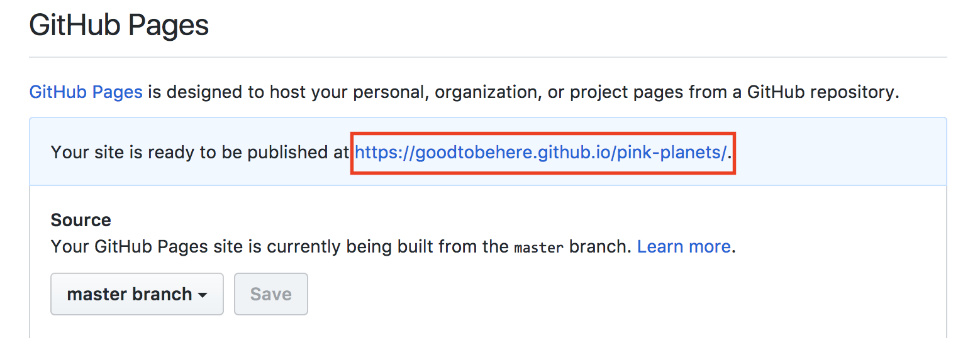The height and width of the screenshot is (338, 980).
Task: Click the blue GitHub Pages link
Action: coord(86,92)
